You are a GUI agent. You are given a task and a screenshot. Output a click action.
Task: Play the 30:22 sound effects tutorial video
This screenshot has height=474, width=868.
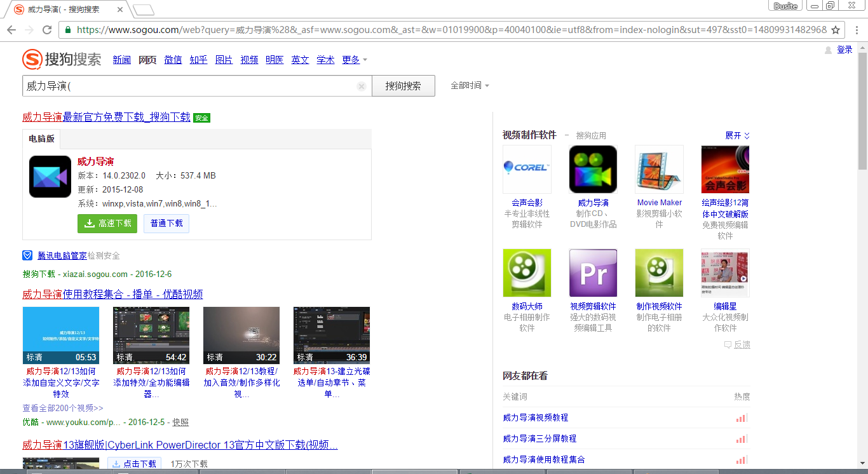coord(241,335)
